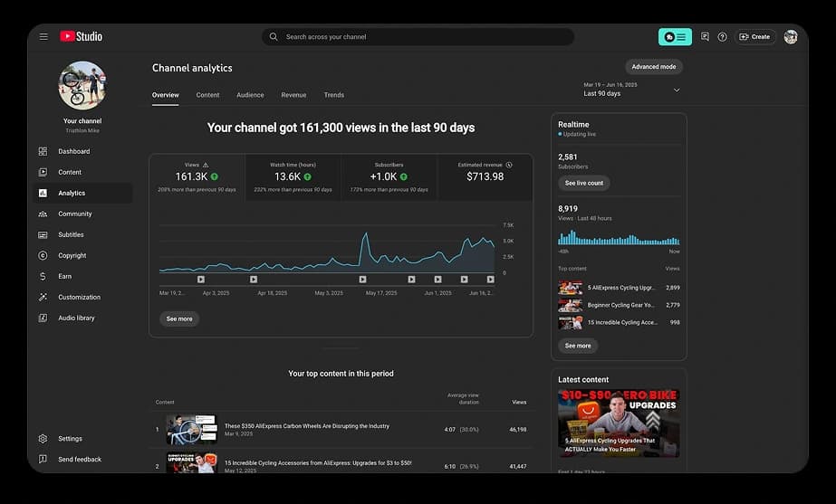
Task: Select the Watch time (hours) metric card
Action: 293,176
